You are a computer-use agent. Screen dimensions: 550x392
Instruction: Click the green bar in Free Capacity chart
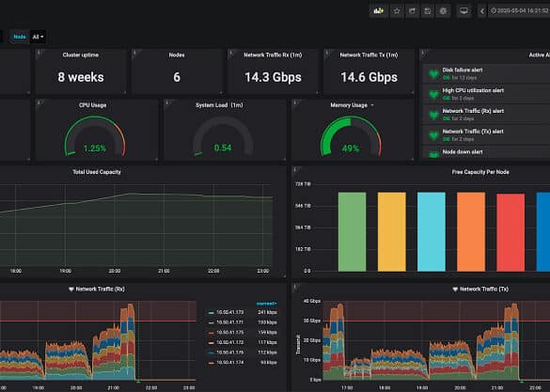(x=352, y=231)
